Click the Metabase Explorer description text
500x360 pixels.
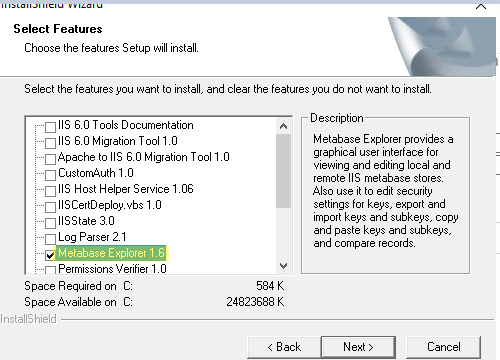pos(385,191)
